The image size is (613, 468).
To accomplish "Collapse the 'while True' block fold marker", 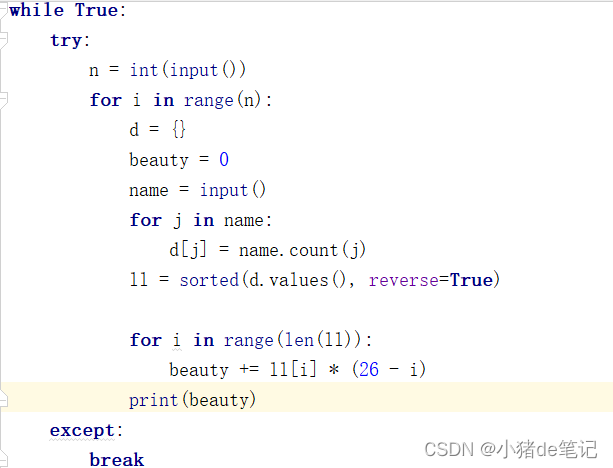I will 3,10.
